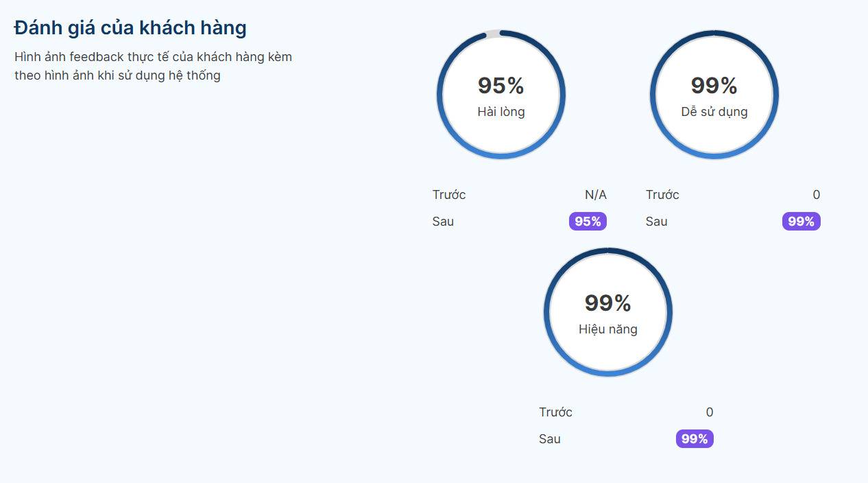
Task: Click the heading Đánh giá của khách hàng
Action: pos(130,28)
